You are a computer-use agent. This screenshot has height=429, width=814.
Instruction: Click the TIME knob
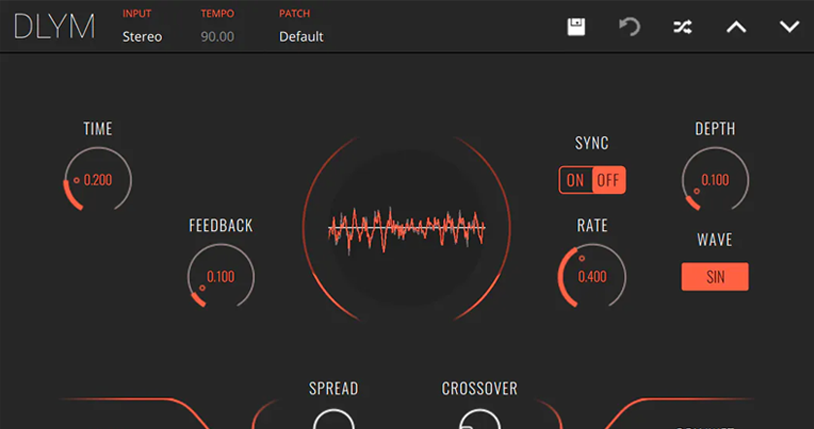click(97, 180)
